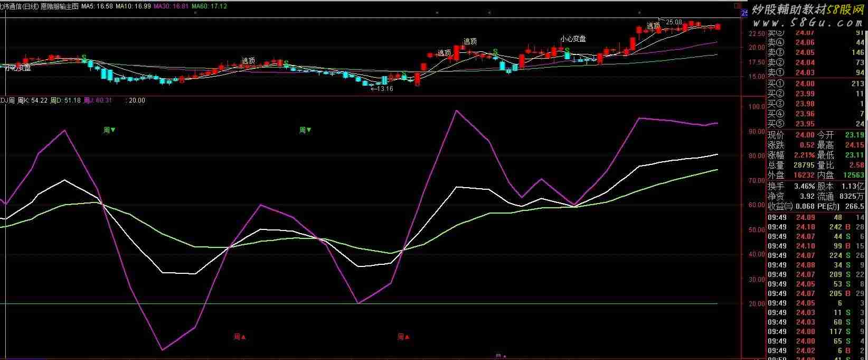Select the tick row 24.07 with volume 224
The image size is (868, 360).
(816, 255)
